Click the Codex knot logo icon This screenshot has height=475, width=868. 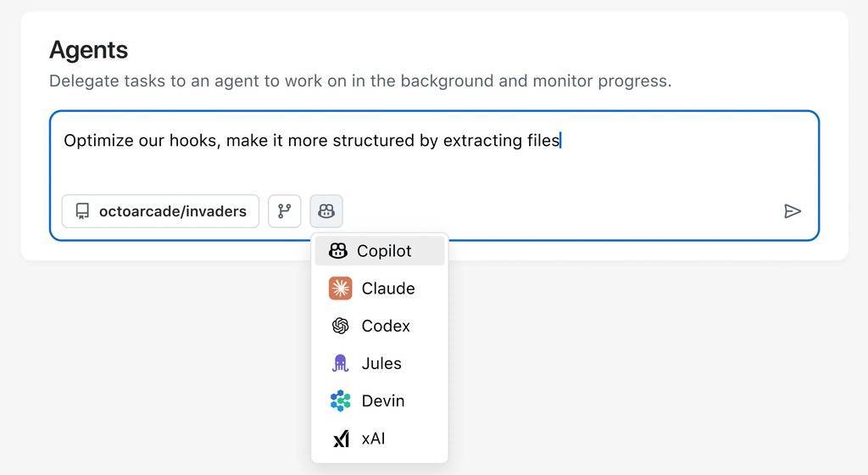(x=341, y=326)
